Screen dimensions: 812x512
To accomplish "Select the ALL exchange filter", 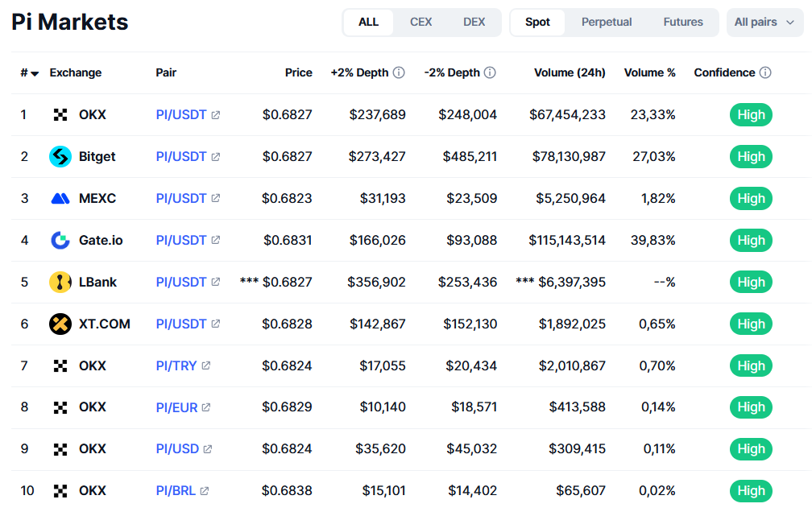I will click(x=368, y=23).
